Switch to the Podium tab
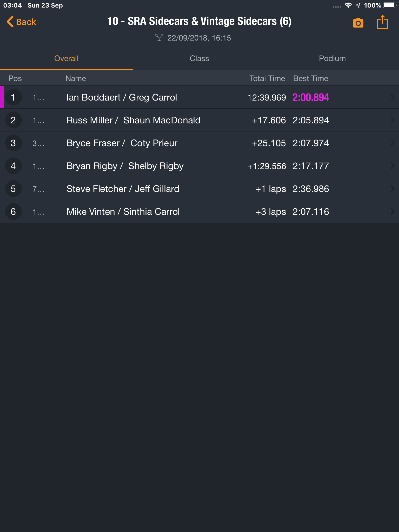Viewport: 399px width, 532px height. (x=332, y=58)
